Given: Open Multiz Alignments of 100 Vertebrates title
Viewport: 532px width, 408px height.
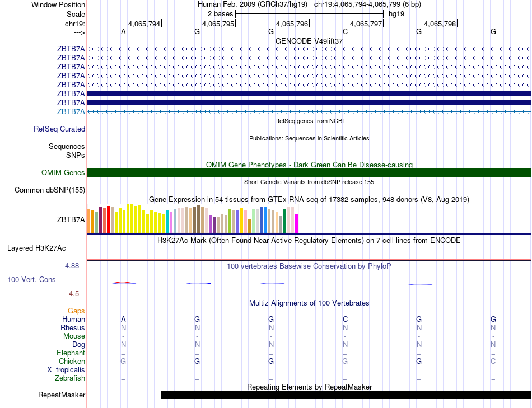Looking at the screenshot, I should (x=309, y=303).
